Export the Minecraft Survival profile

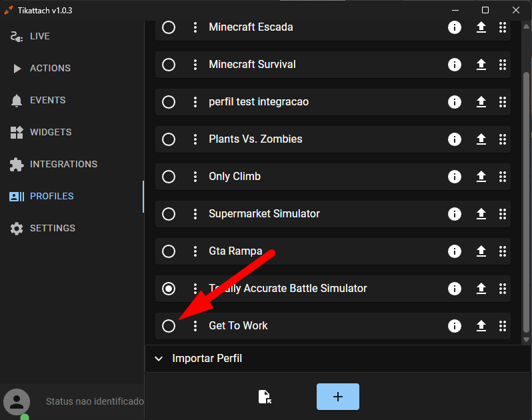(481, 65)
